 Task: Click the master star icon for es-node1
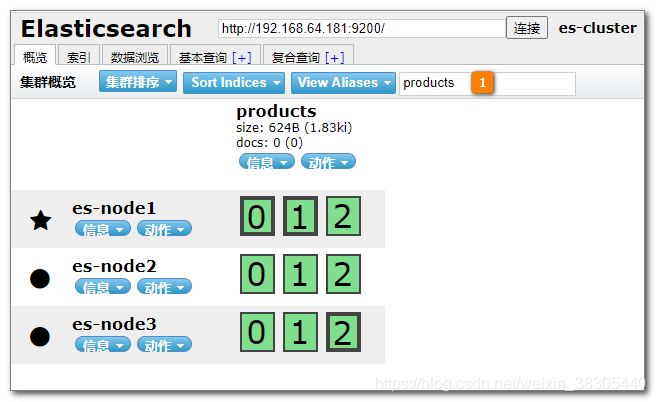[x=41, y=220]
